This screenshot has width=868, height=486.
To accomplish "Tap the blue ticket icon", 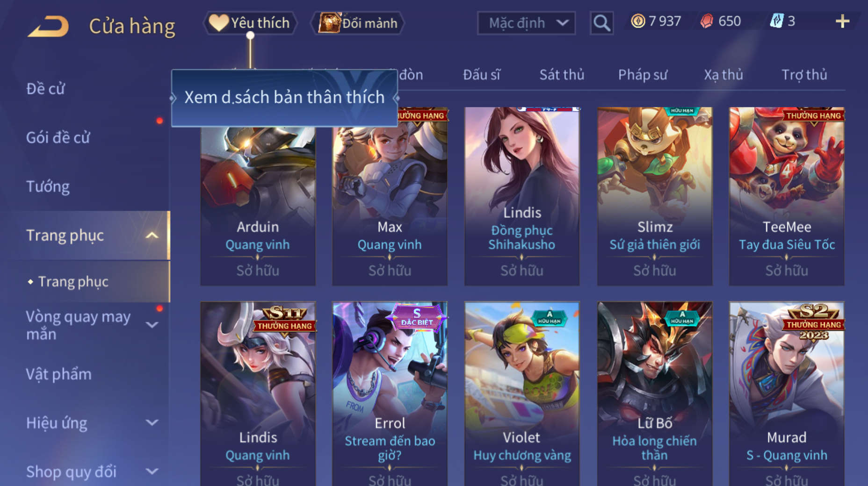I will 776,21.
